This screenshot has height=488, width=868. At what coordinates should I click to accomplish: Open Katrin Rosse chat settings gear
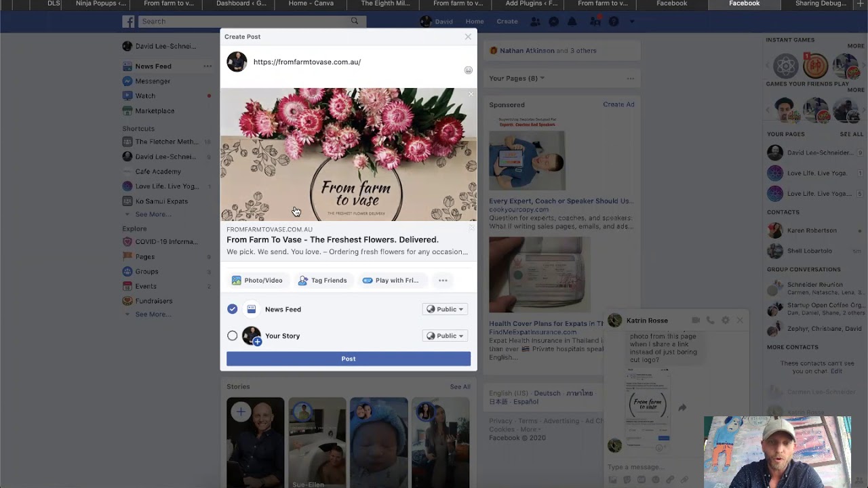click(x=725, y=320)
